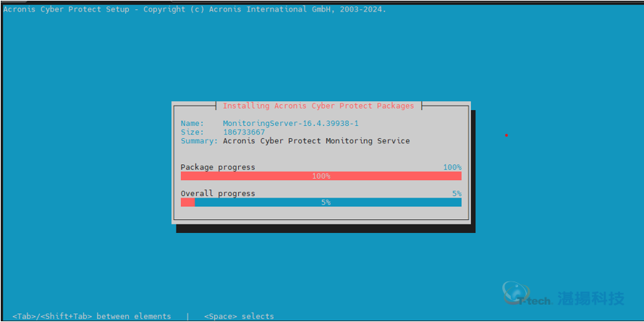
Task: Click the summary text Acronis Cyber Protect Monitoring Service
Action: 316,141
